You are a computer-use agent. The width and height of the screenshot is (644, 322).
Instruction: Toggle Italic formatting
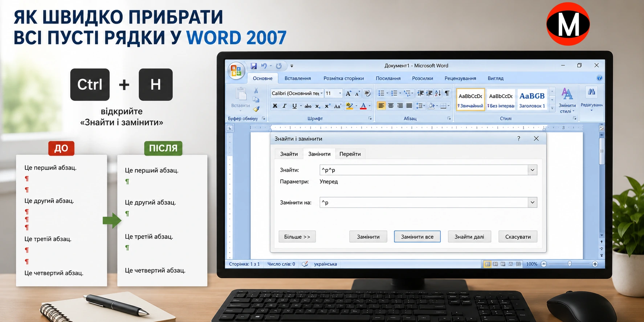[x=285, y=106]
